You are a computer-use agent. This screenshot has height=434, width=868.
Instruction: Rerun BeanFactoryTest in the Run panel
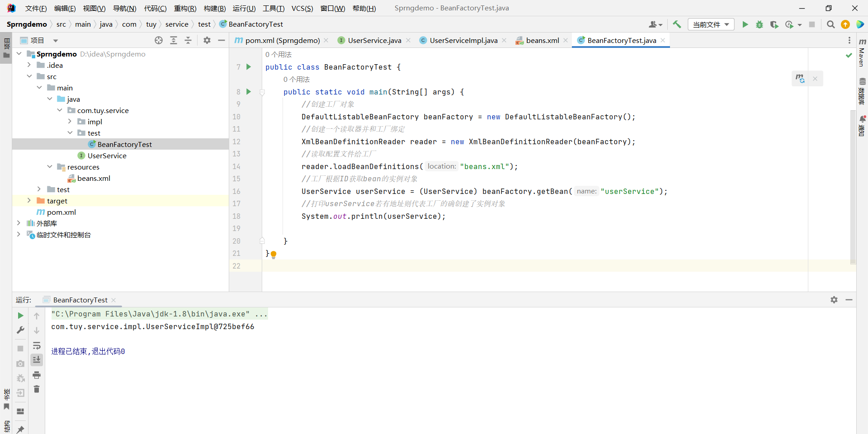click(x=20, y=316)
